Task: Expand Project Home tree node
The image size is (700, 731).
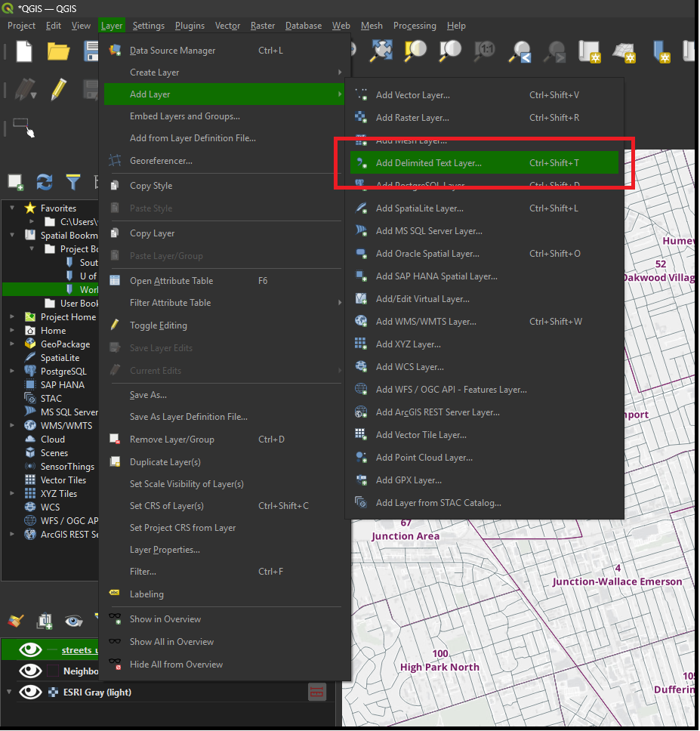Action: [12, 316]
